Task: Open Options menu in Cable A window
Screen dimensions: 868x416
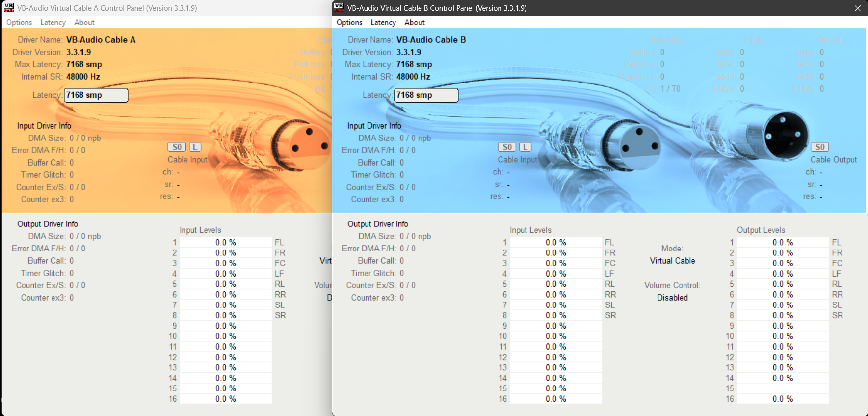Action: coord(19,22)
